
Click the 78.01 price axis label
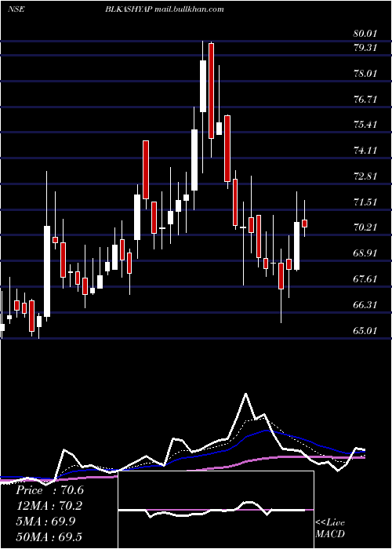[365, 74]
